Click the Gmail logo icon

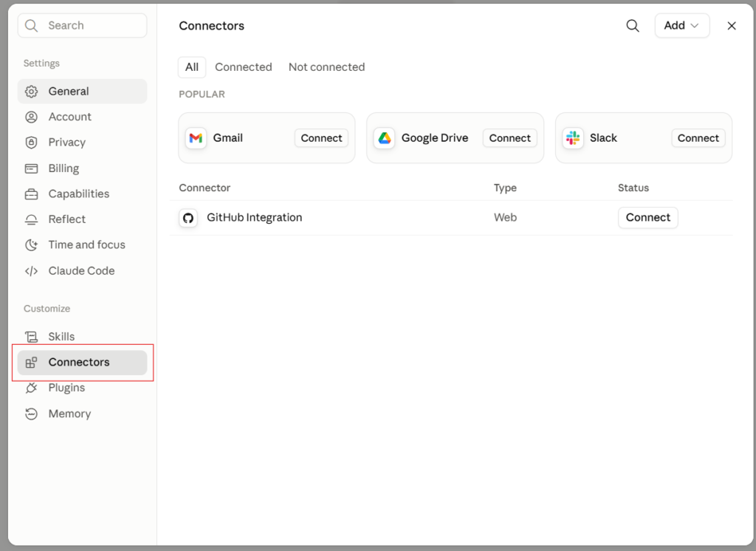coord(196,138)
